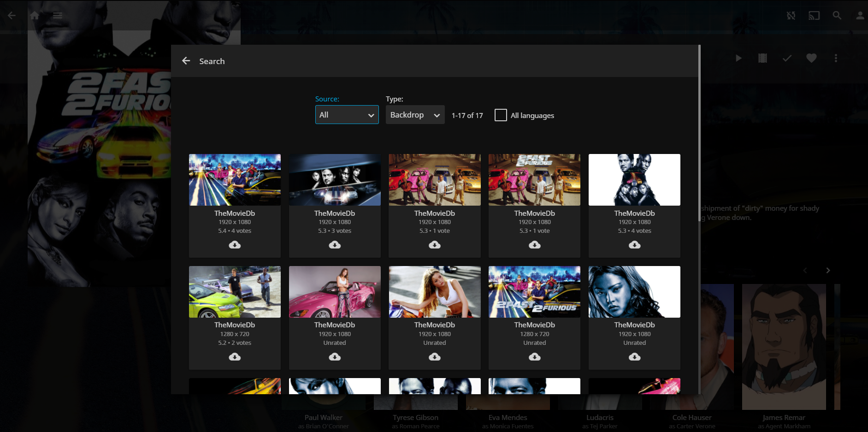Select the neon street race backdrop thumbnail rated 5.4

click(x=235, y=180)
